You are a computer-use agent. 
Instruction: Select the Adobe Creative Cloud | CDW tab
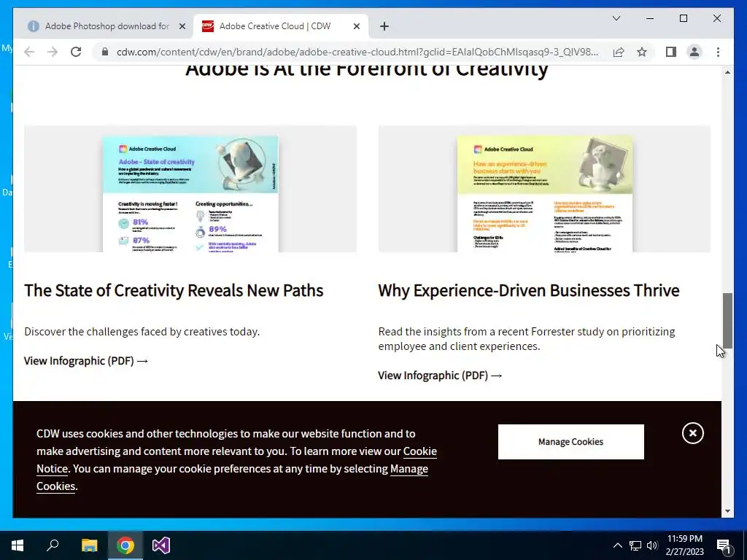(x=281, y=26)
